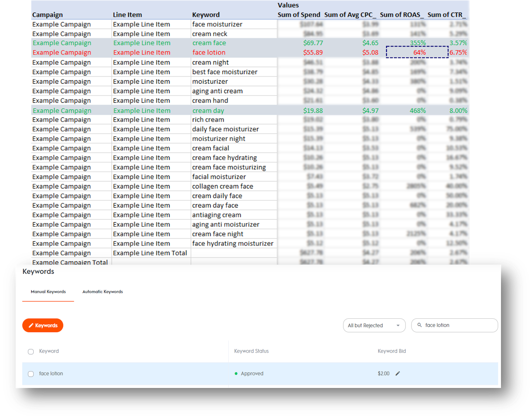This screenshot has height=419, width=532.
Task: Click the green Approved status indicator
Action: [x=236, y=374]
